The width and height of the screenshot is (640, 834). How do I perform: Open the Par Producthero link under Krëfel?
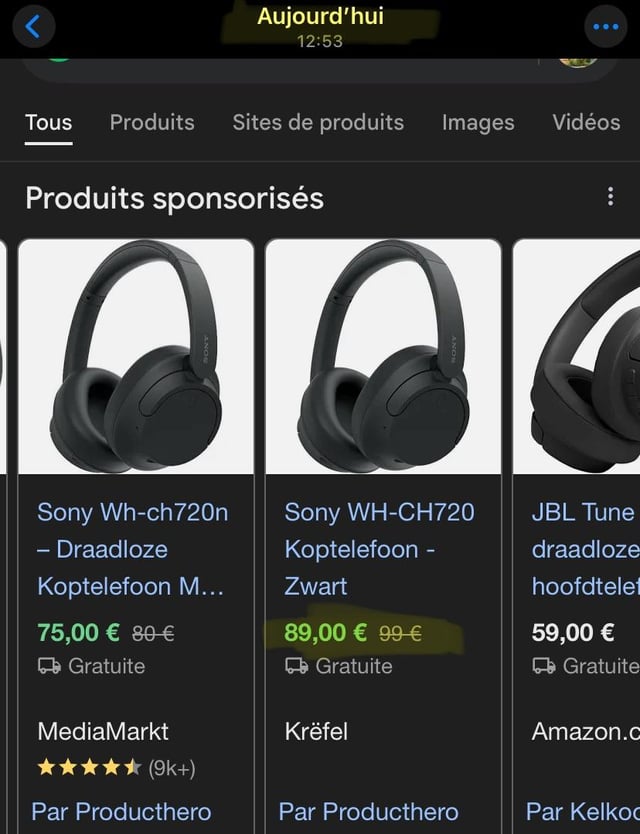coord(368,811)
